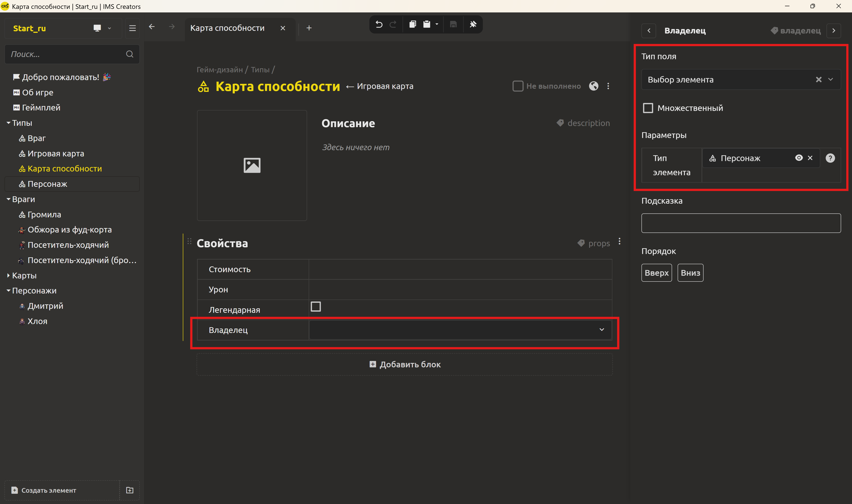
Task: Open the Свойства block three-dot menu
Action: (619, 241)
